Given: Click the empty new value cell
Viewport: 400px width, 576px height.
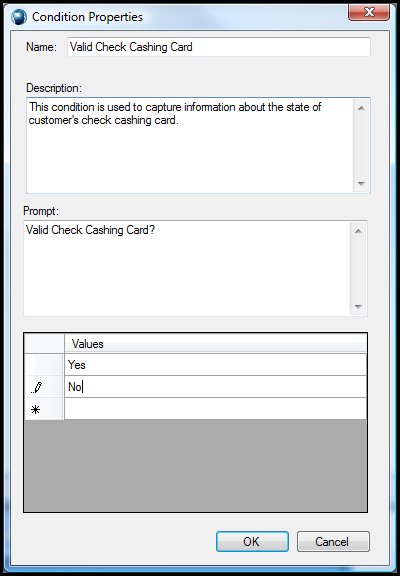Looking at the screenshot, I should [x=216, y=408].
